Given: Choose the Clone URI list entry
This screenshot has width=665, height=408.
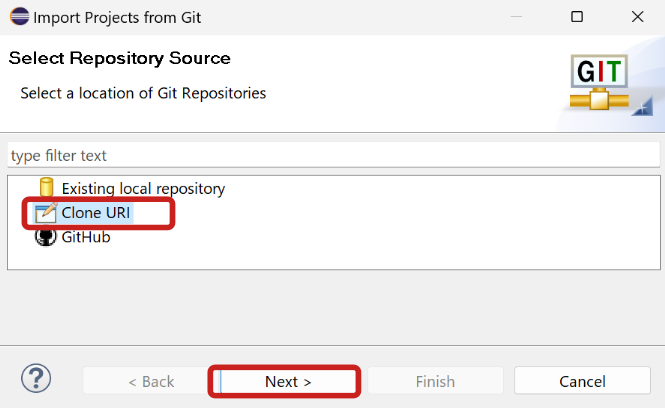Looking at the screenshot, I should [x=96, y=213].
